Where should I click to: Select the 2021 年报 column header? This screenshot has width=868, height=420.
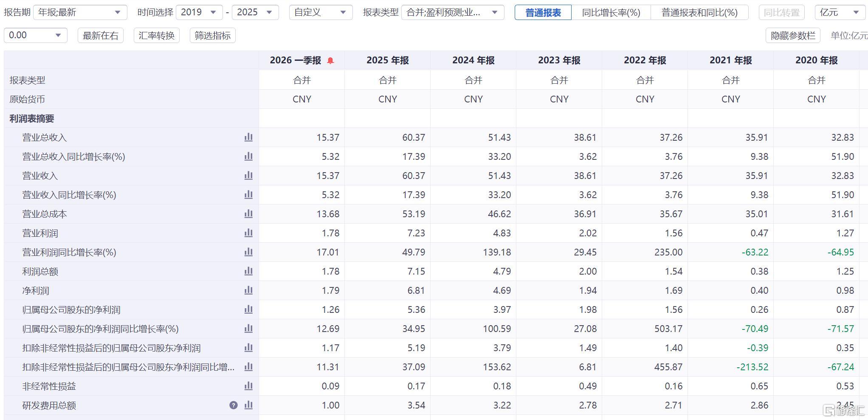pos(731,60)
